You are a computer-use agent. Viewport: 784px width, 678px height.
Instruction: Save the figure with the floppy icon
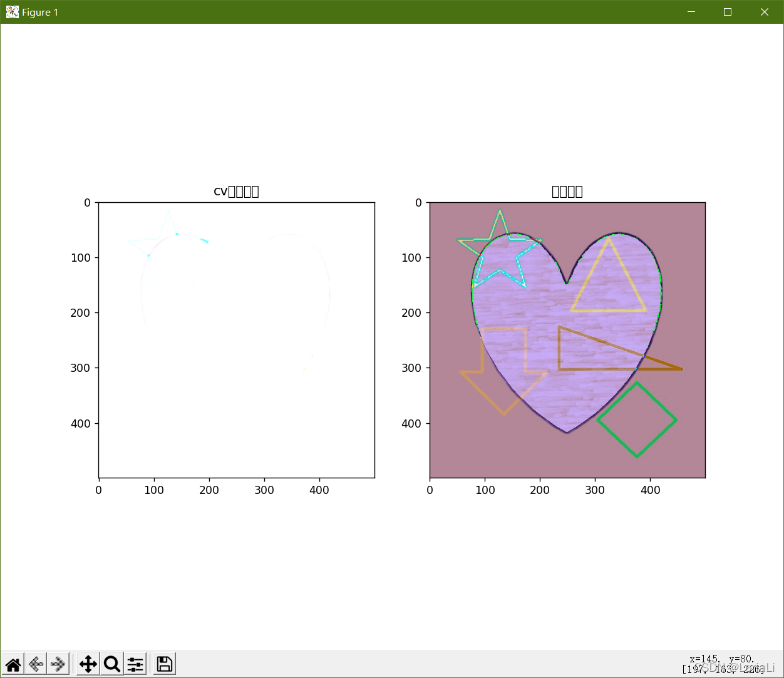click(165, 664)
